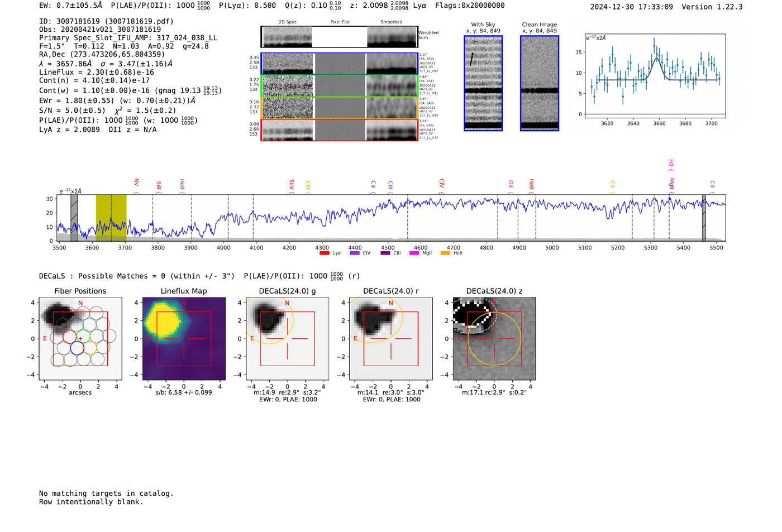Open the With Sky cutout image
The image size is (782, 532).
(x=483, y=83)
